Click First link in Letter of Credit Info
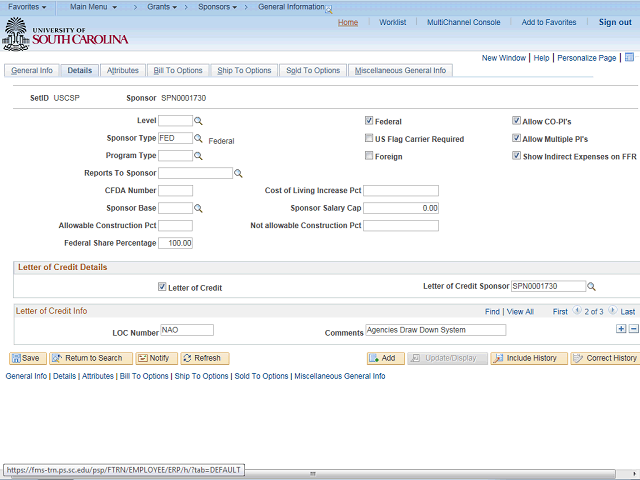This screenshot has height=480, width=640. [560, 312]
